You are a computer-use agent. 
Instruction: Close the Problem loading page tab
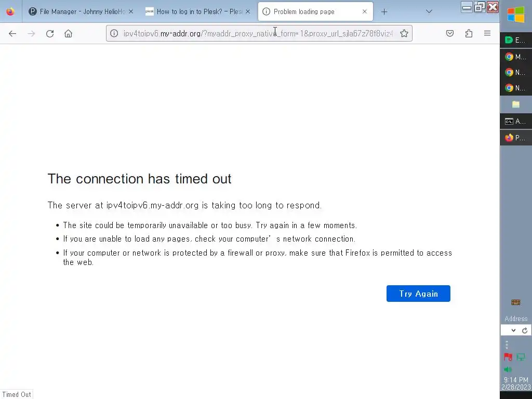point(365,11)
